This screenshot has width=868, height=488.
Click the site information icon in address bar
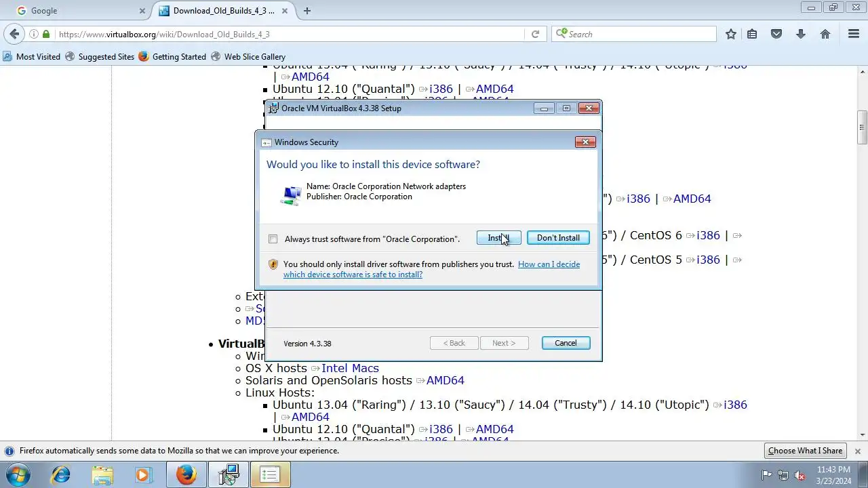(33, 34)
